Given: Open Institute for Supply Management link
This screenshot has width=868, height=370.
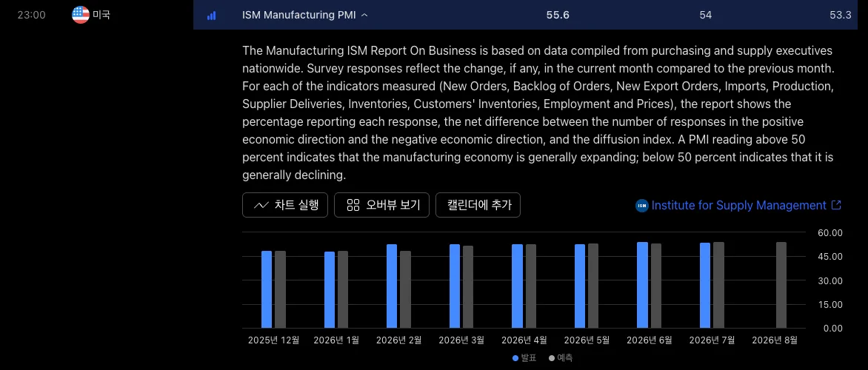Looking at the screenshot, I should pyautogui.click(x=739, y=205).
